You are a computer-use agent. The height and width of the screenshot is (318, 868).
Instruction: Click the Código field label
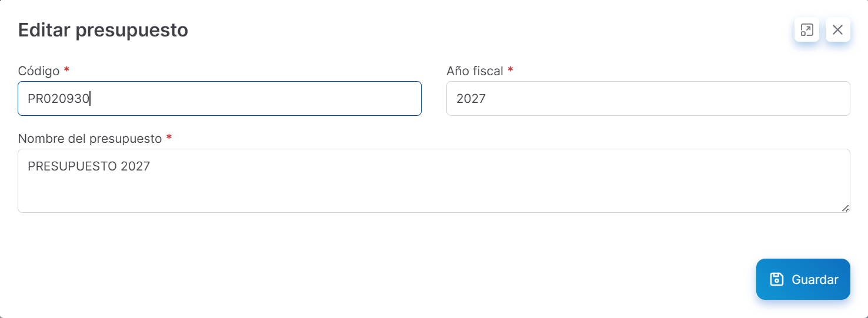(39, 71)
